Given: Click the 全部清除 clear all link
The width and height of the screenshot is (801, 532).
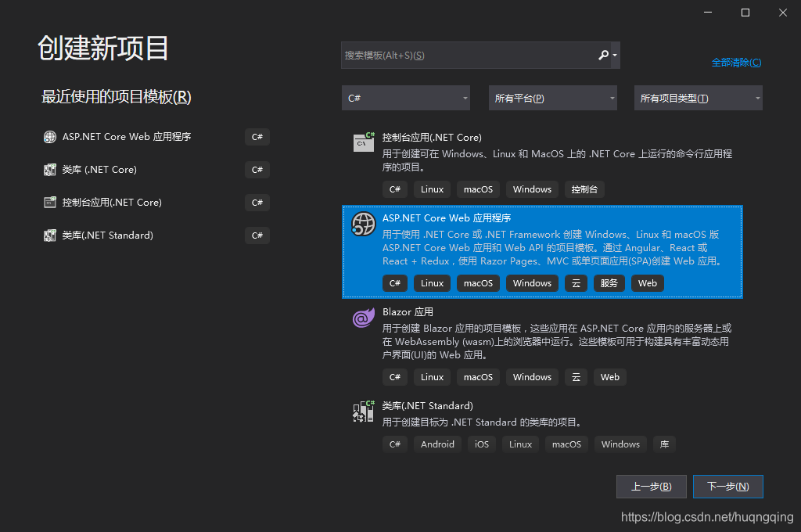Looking at the screenshot, I should click(736, 63).
